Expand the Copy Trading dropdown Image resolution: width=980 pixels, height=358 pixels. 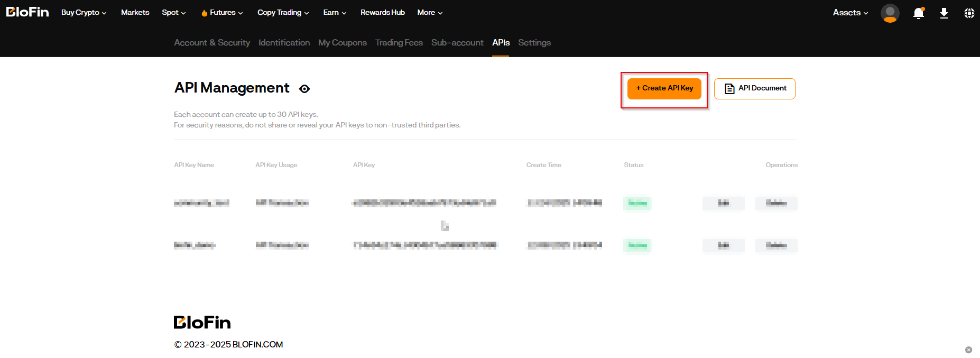pos(283,13)
